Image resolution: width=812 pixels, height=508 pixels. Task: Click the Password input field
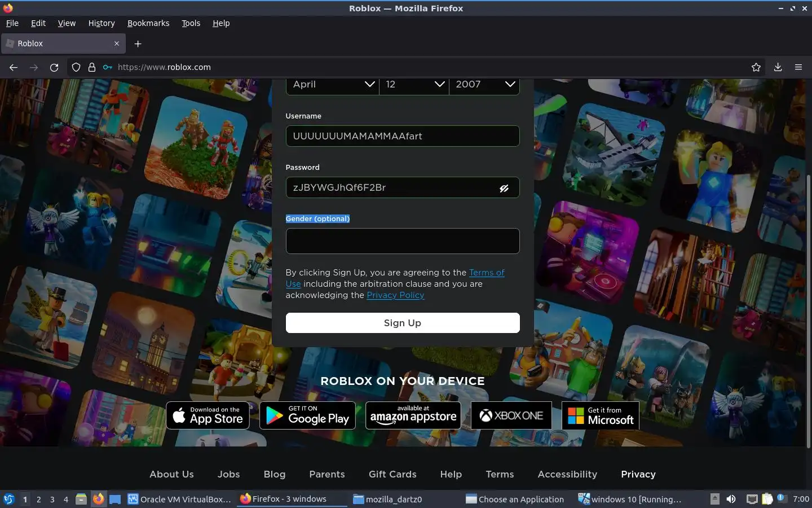[403, 187]
